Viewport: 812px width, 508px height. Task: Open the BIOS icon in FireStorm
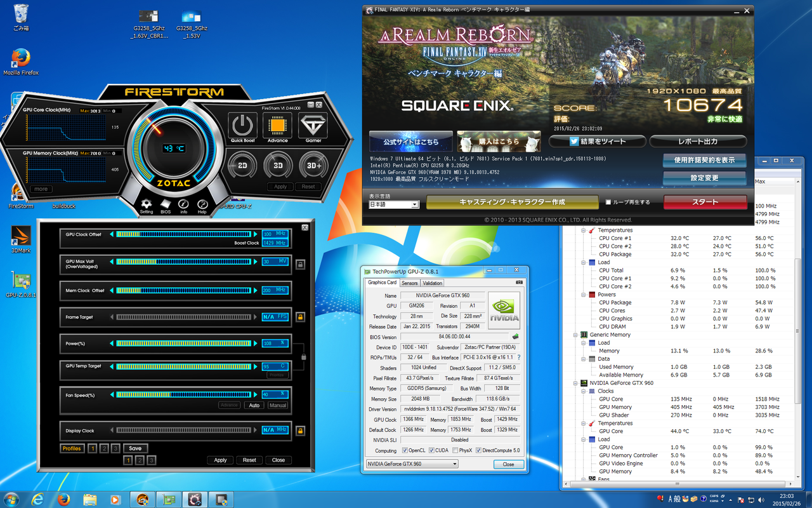tap(166, 204)
